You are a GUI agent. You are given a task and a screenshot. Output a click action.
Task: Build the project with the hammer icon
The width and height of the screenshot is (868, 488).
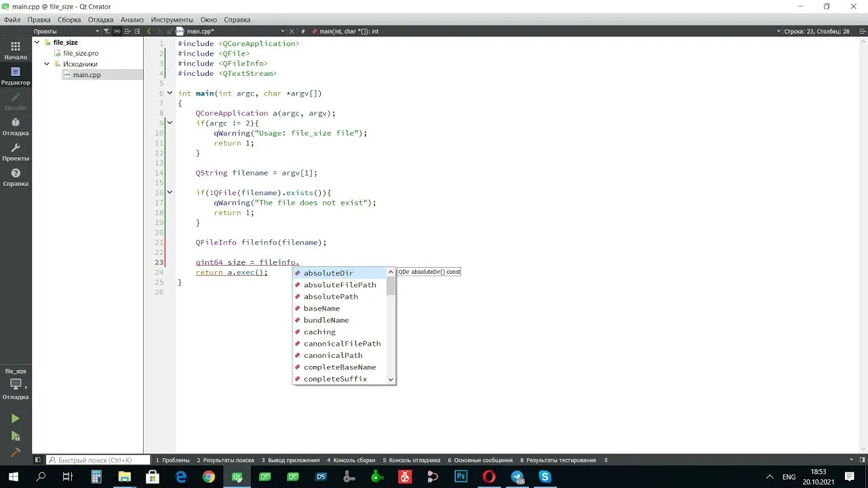[15, 451]
